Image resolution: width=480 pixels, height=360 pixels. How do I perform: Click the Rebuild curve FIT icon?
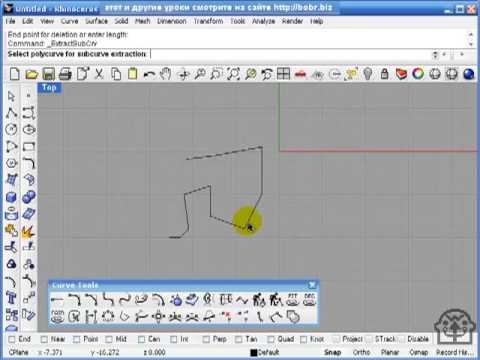point(292,300)
